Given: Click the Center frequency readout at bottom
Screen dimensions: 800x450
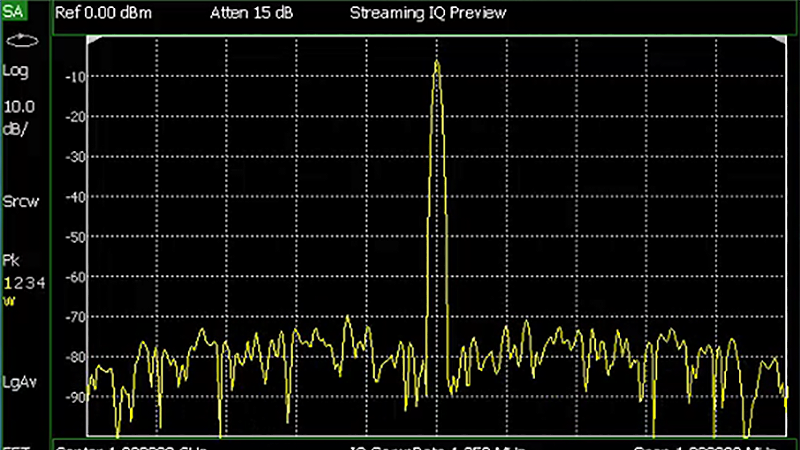Looking at the screenshot, I should tap(130, 446).
